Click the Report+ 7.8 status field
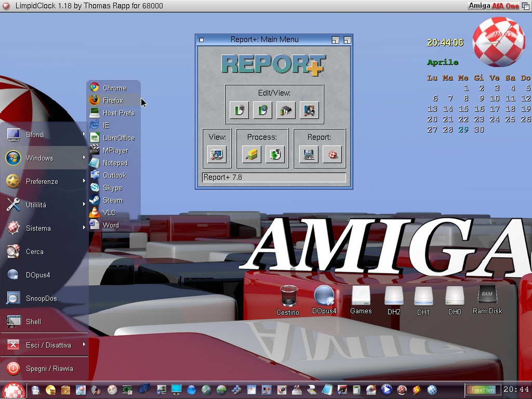The image size is (532, 399). click(274, 177)
